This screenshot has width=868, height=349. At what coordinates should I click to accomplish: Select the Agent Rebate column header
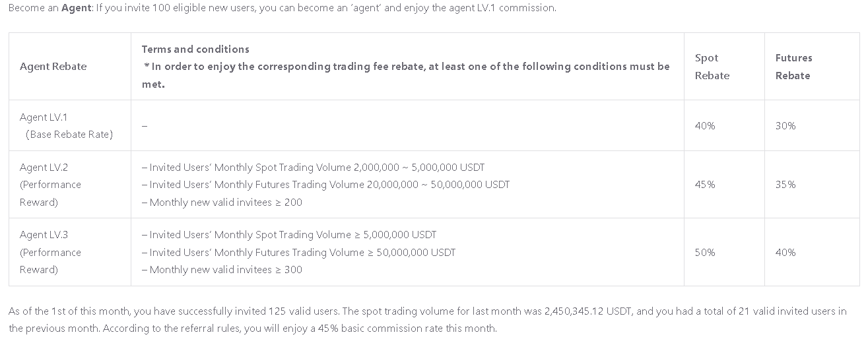click(53, 67)
